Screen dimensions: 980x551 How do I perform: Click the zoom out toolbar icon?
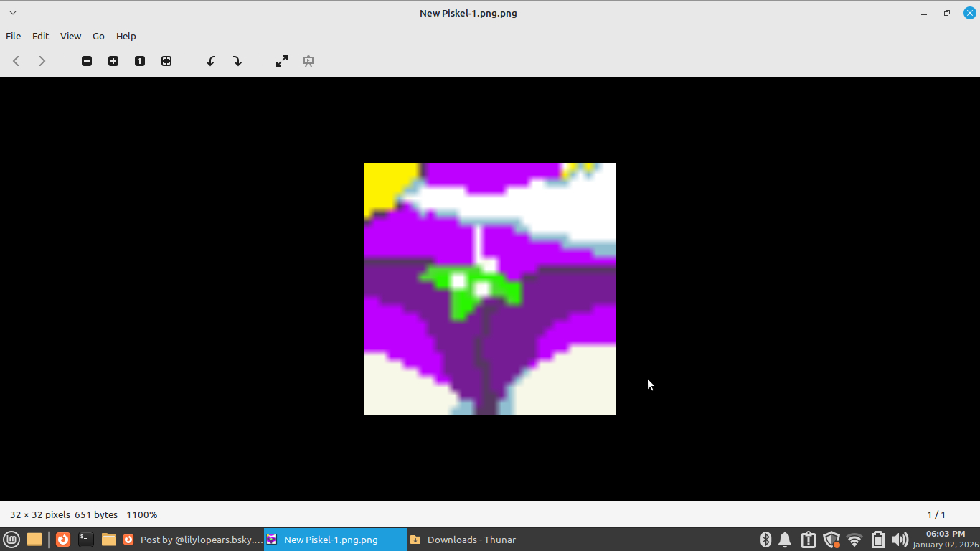[87, 61]
